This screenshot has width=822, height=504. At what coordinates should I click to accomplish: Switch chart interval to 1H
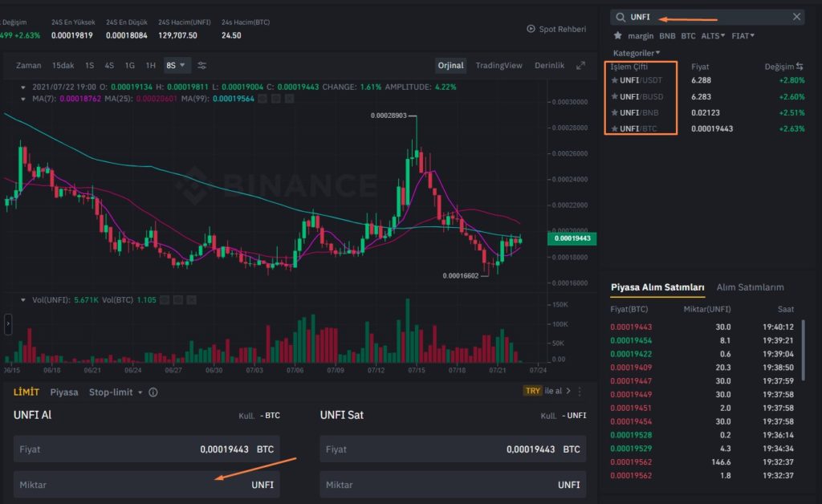click(150, 66)
